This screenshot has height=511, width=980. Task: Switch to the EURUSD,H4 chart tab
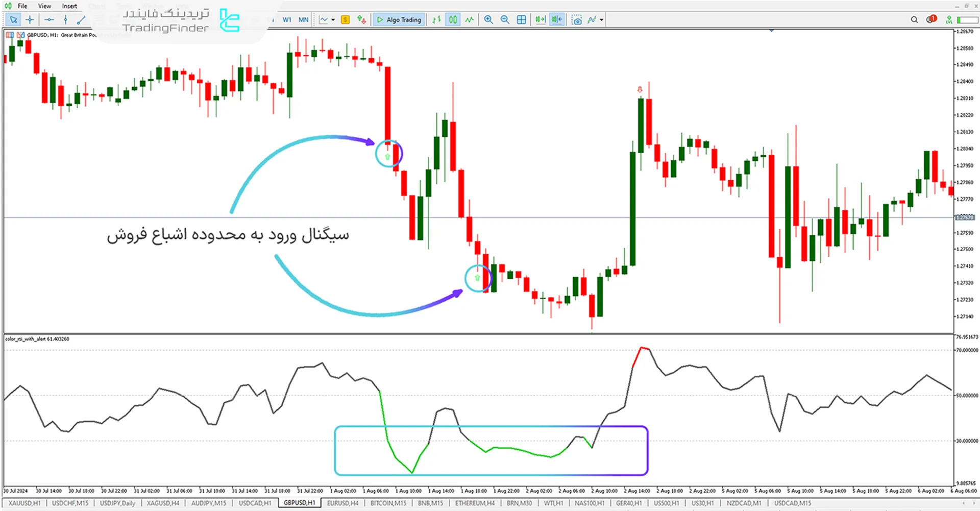342,503
